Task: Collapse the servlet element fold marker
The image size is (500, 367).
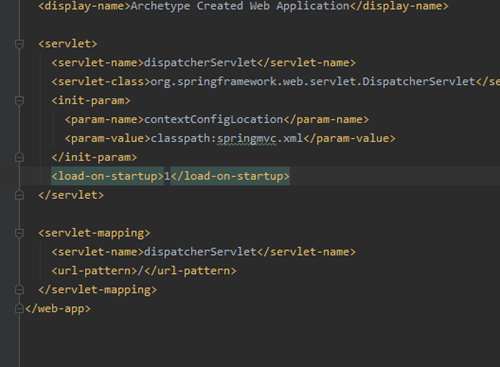Action: coord(19,44)
